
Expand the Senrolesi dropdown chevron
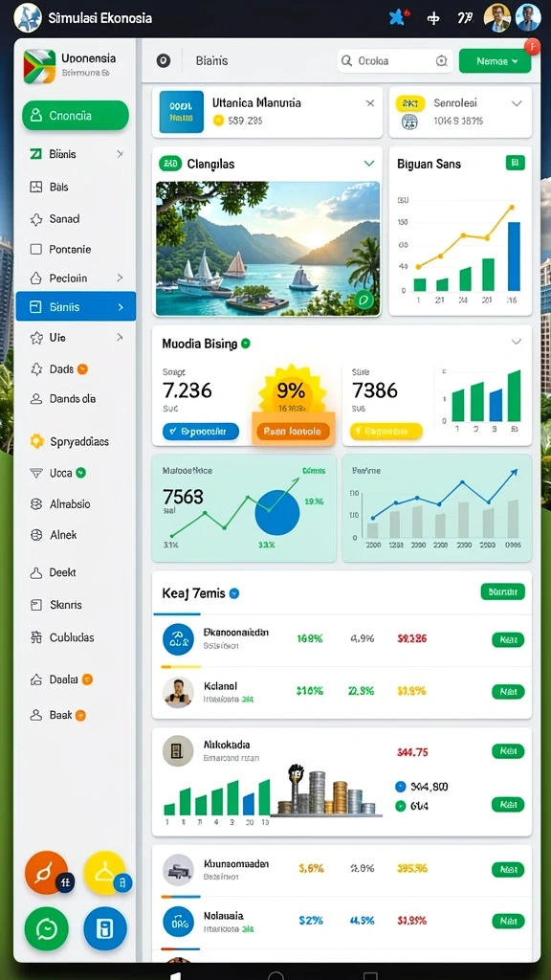pyautogui.click(x=517, y=103)
